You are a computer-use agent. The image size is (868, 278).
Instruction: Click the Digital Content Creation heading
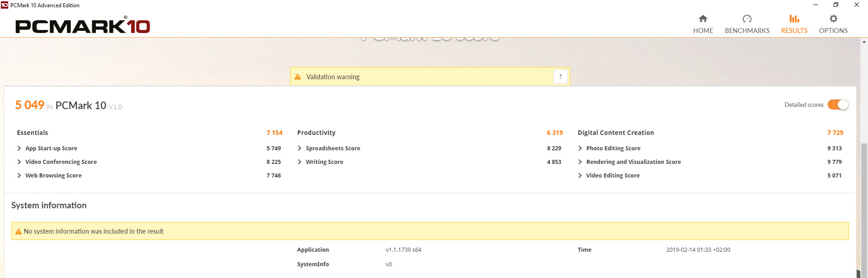[x=616, y=133]
